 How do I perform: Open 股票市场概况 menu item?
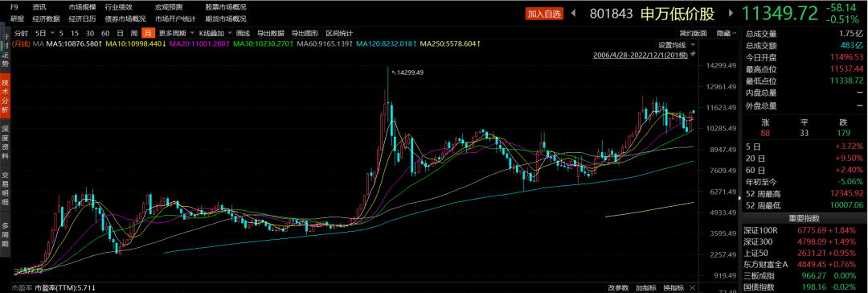click(226, 7)
